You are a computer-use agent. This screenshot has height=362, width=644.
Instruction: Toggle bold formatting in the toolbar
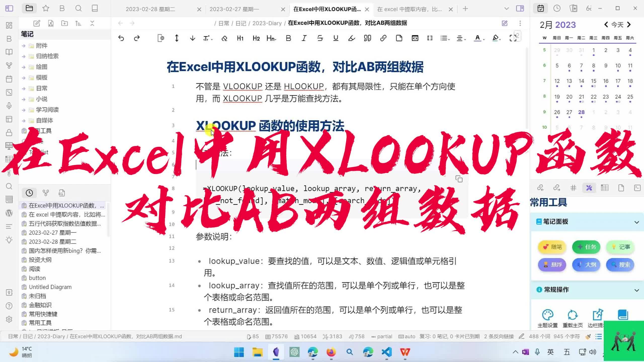[288, 38]
